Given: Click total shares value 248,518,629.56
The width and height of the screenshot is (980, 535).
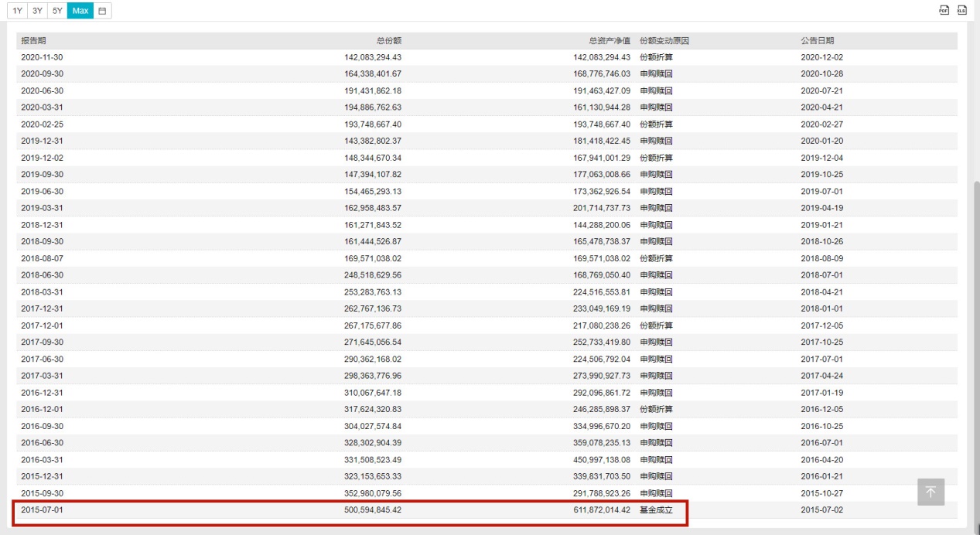Looking at the screenshot, I should pyautogui.click(x=373, y=275).
